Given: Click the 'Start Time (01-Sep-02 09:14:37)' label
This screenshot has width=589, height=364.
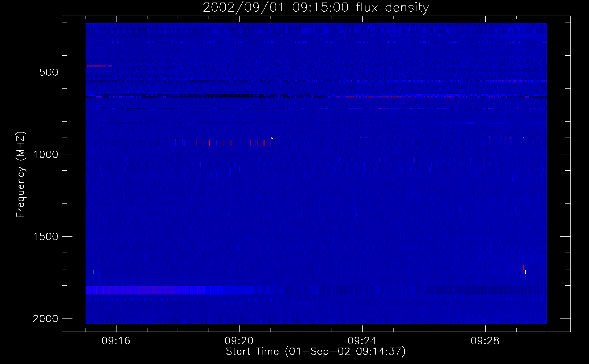Looking at the screenshot, I should point(316,352).
